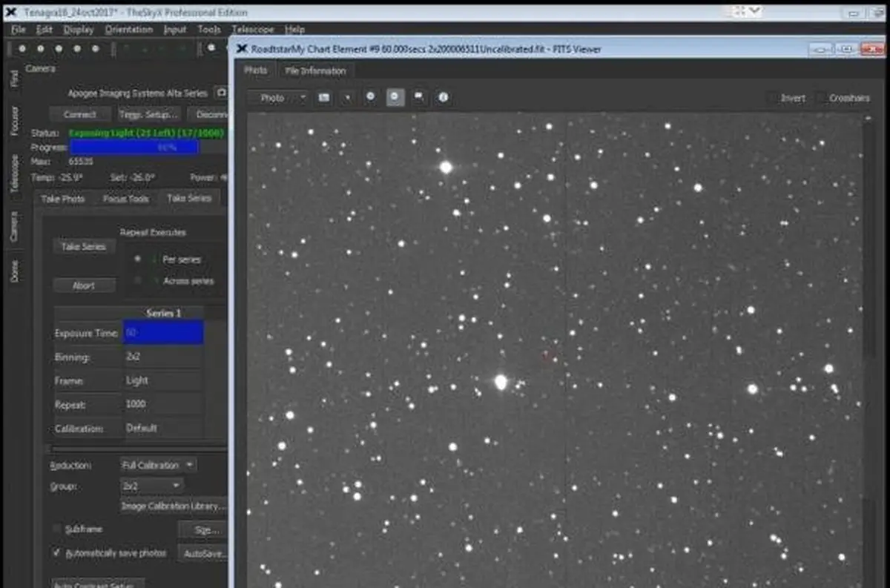
Task: Click the Image Calibration Library button
Action: 174,506
